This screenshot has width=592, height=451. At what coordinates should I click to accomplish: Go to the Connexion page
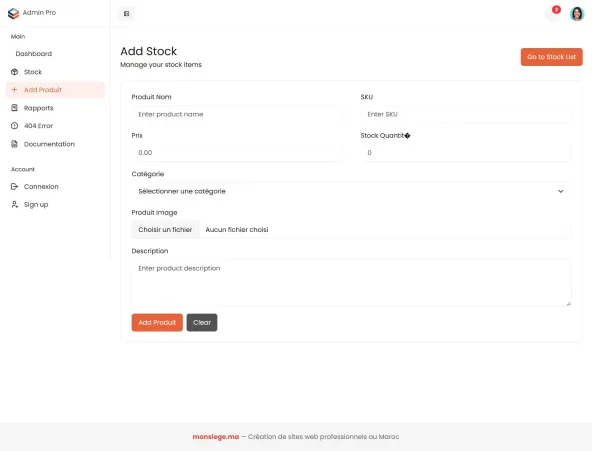(x=56, y=186)
